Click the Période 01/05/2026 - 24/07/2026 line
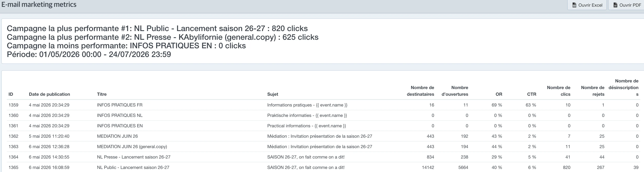This screenshot has height=172, width=644. 89,54
